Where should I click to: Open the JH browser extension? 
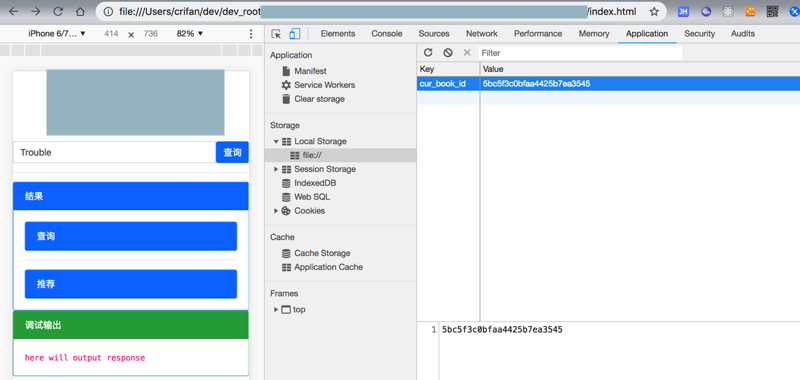683,11
